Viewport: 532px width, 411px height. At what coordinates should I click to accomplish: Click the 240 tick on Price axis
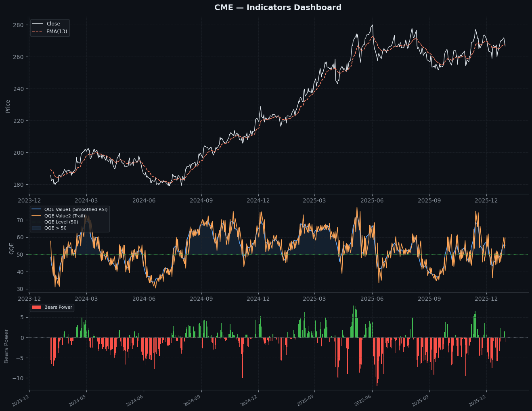pos(19,89)
